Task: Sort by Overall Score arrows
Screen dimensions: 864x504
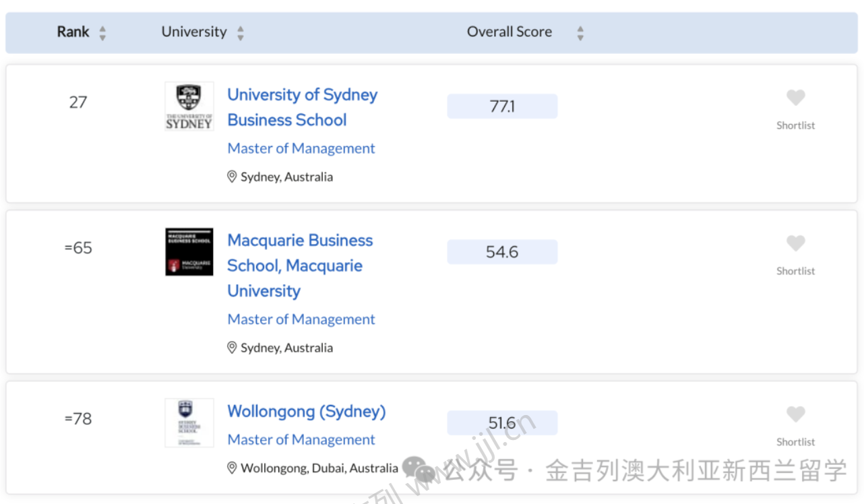Action: click(x=580, y=33)
